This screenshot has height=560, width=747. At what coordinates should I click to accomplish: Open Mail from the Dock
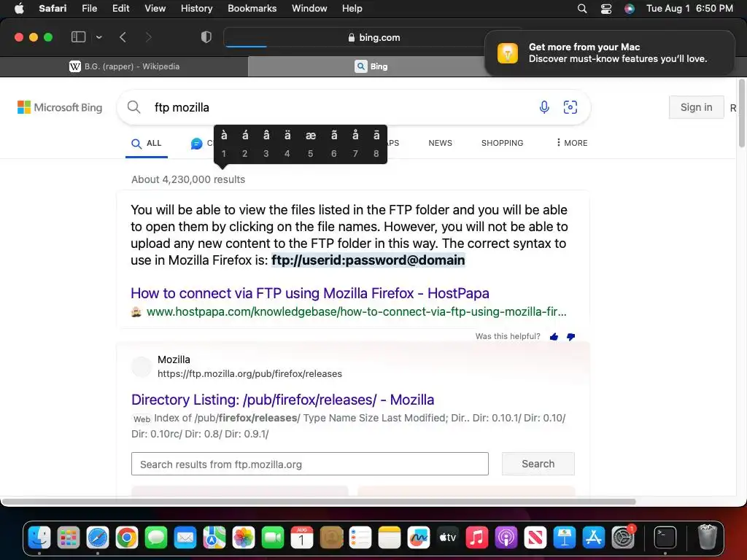click(185, 537)
